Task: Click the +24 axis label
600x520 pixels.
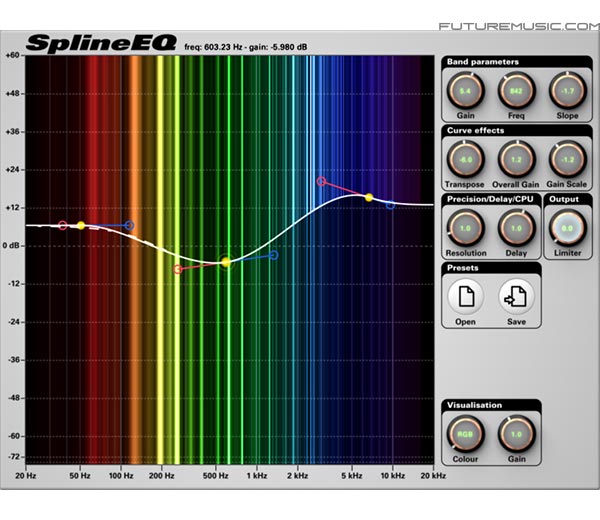Action: [x=12, y=170]
